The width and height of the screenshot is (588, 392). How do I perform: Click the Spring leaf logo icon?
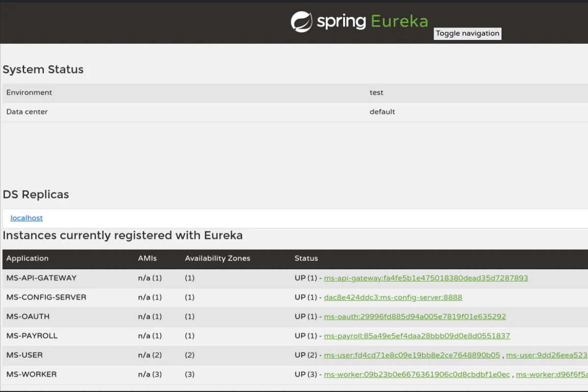tap(301, 22)
